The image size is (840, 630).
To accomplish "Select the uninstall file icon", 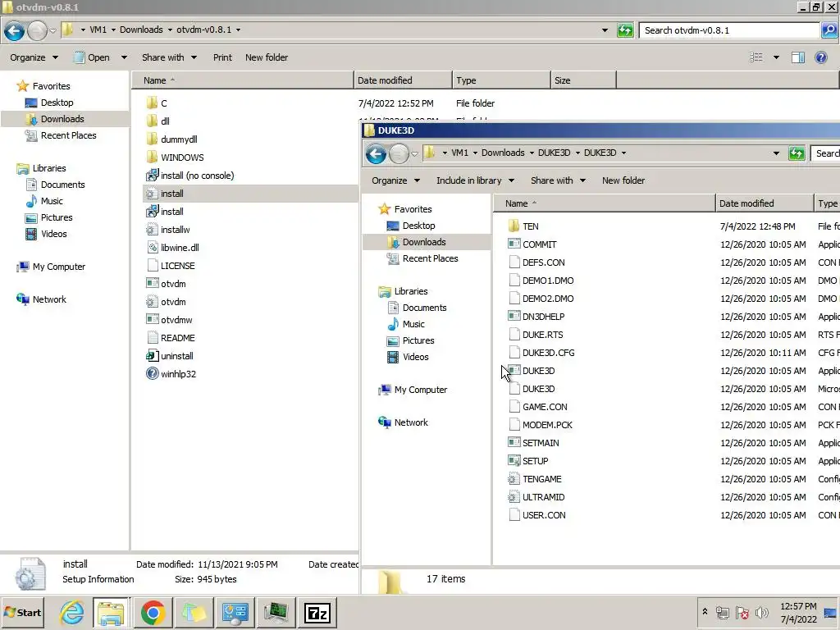I will [x=152, y=355].
